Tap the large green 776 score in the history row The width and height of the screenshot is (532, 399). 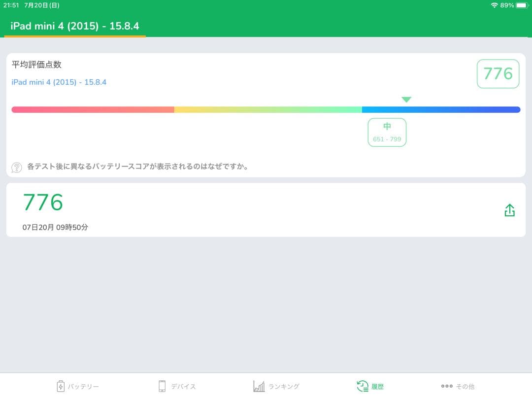click(x=43, y=202)
